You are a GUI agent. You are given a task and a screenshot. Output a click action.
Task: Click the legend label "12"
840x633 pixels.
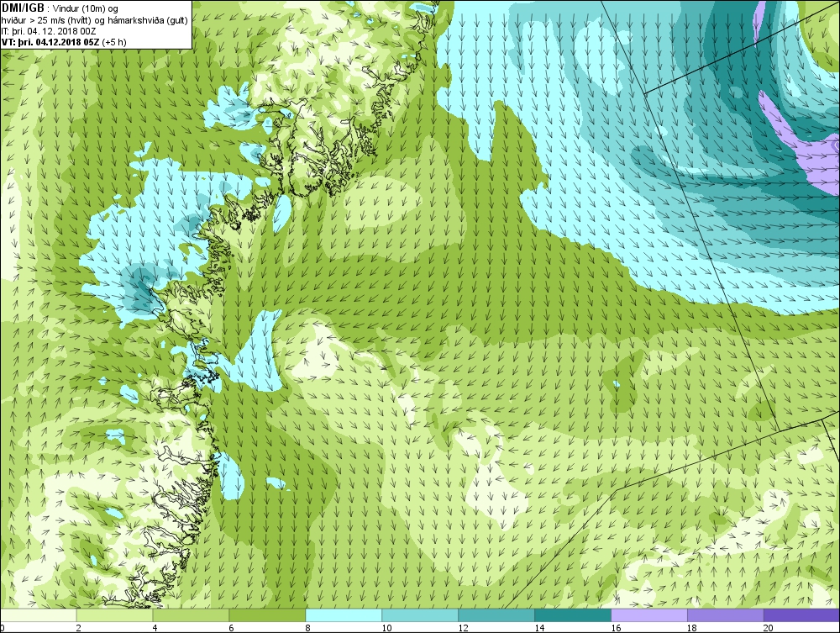click(463, 628)
